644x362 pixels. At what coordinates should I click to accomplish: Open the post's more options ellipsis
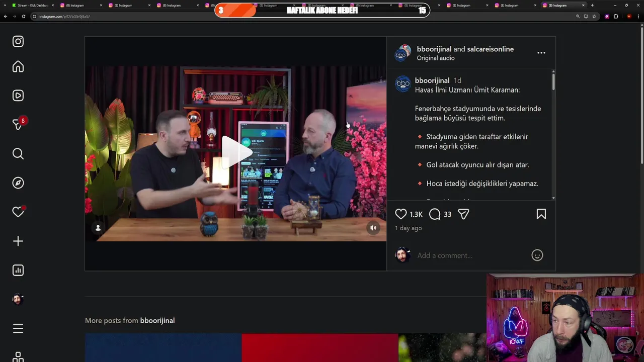pos(541,53)
